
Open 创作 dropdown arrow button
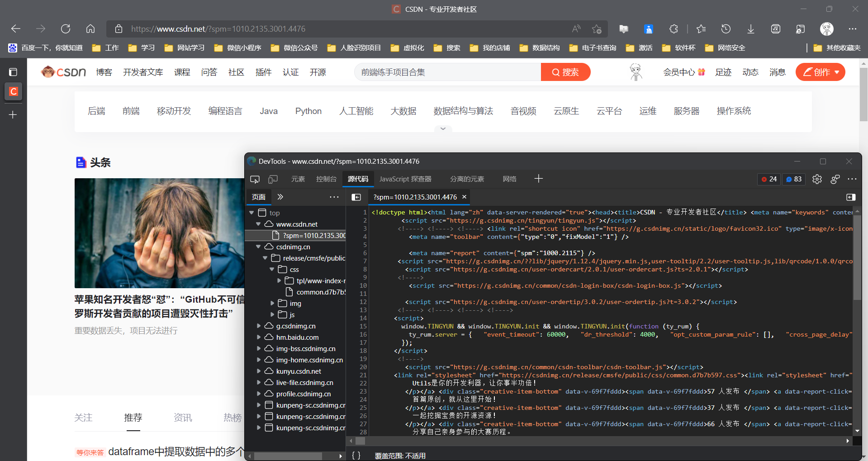click(837, 72)
